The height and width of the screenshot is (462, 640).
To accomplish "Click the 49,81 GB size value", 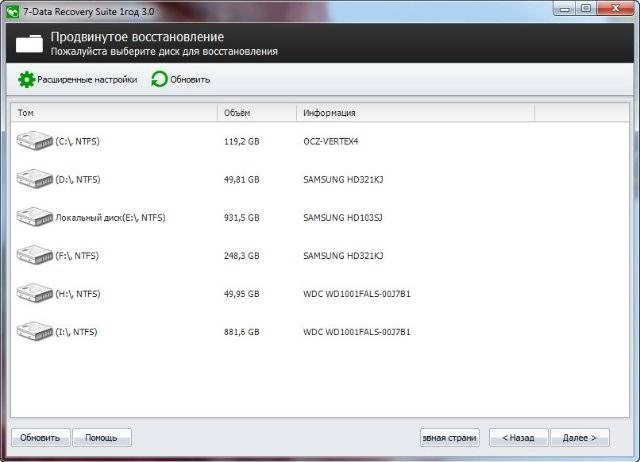I will [242, 180].
